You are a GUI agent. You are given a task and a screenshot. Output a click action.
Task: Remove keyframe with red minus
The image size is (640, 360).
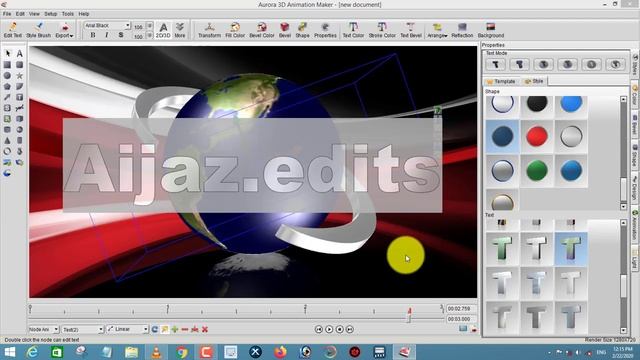click(185, 329)
